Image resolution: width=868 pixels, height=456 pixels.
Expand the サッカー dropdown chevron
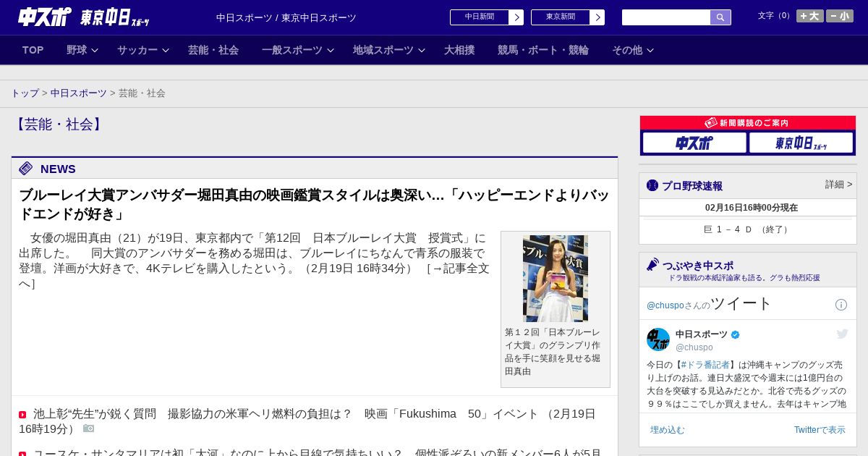pyautogui.click(x=166, y=50)
